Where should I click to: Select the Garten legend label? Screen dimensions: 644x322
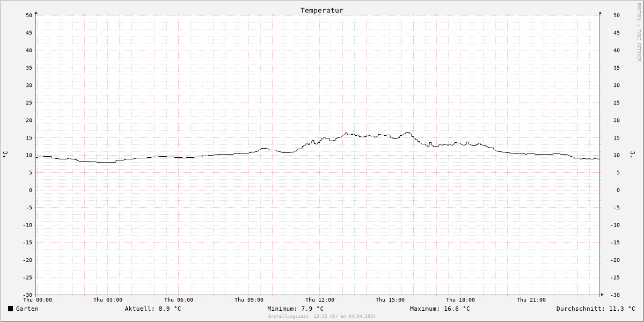click(x=27, y=309)
